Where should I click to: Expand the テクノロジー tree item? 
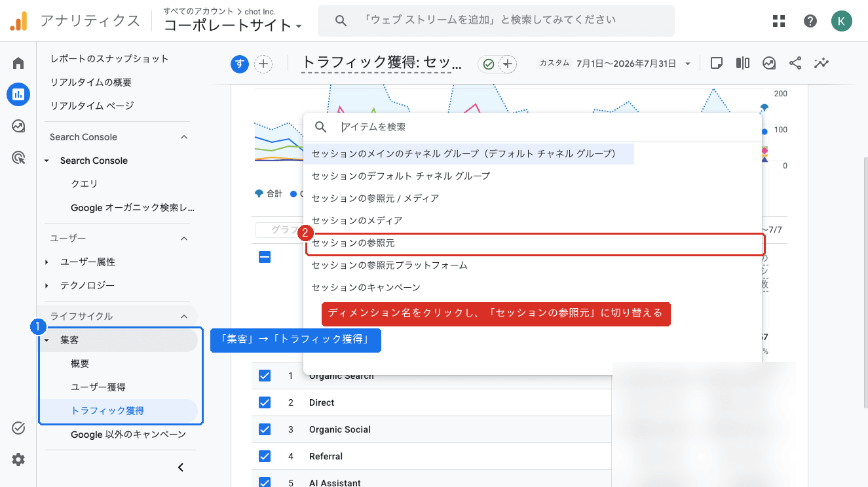click(47, 286)
